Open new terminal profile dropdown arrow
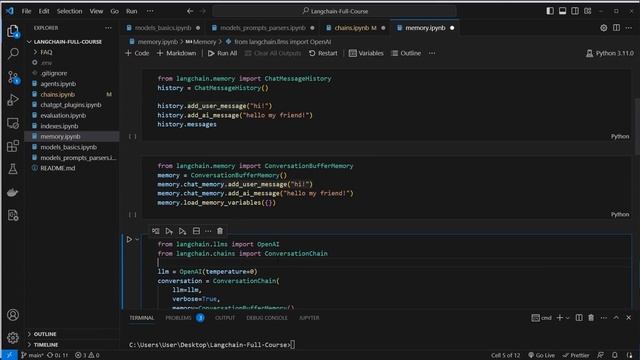 [x=567, y=318]
